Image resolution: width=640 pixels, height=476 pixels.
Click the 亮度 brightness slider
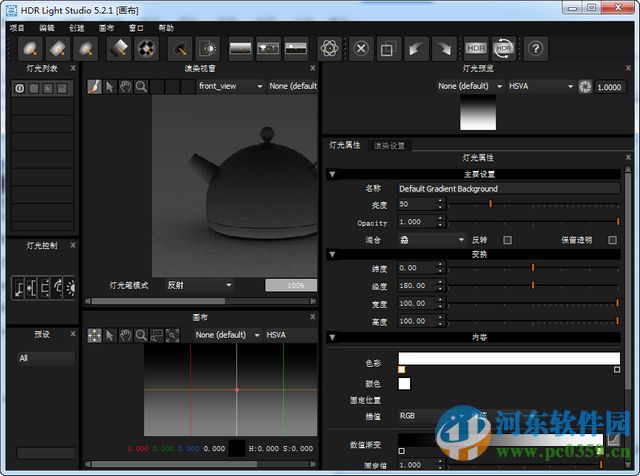pos(533,204)
